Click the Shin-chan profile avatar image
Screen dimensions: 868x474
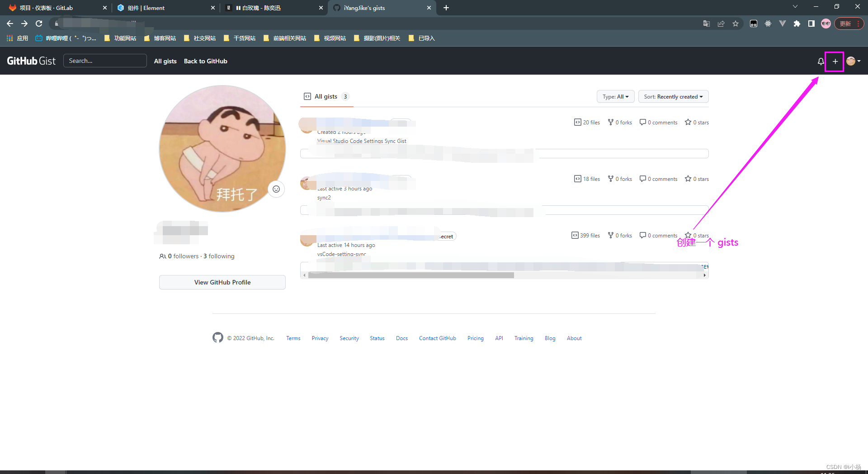pos(222,148)
